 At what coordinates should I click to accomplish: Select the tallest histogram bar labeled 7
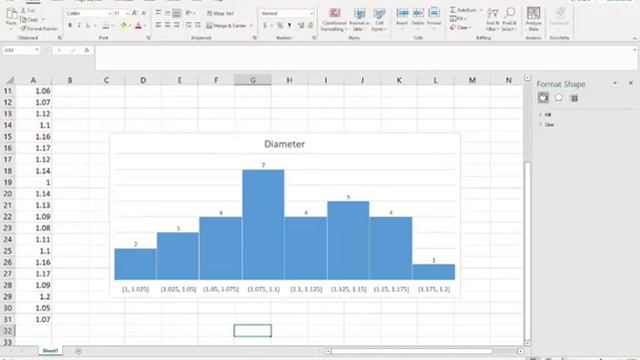tap(263, 224)
